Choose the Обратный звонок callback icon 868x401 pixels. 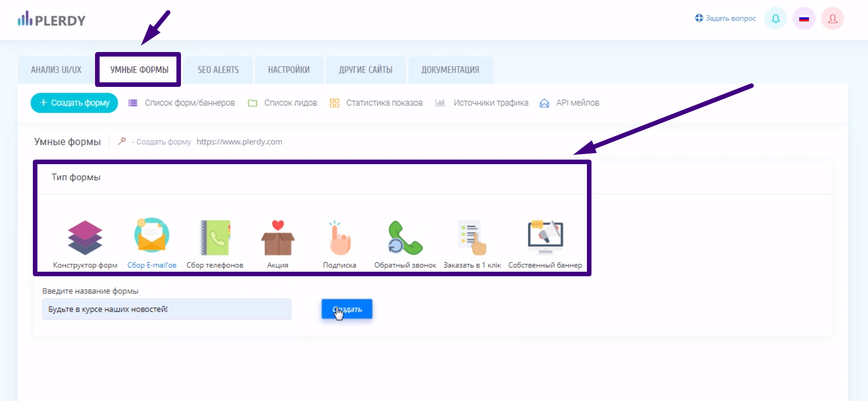[x=405, y=238]
